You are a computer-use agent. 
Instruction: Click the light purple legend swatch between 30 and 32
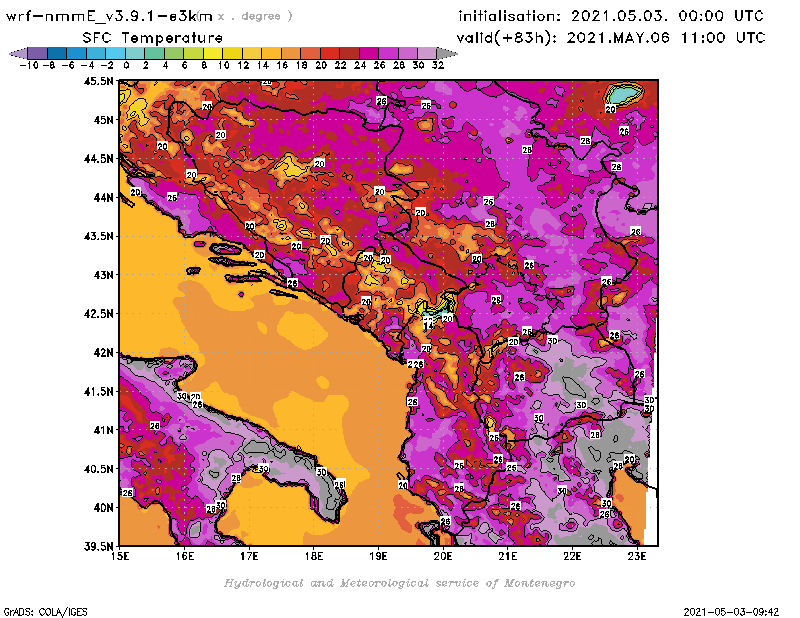428,53
